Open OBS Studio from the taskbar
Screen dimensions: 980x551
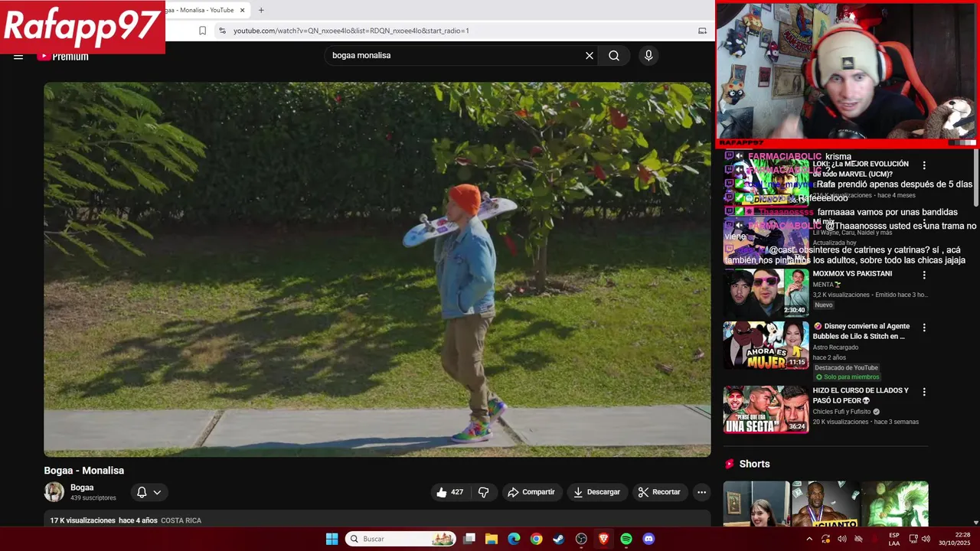tap(581, 539)
